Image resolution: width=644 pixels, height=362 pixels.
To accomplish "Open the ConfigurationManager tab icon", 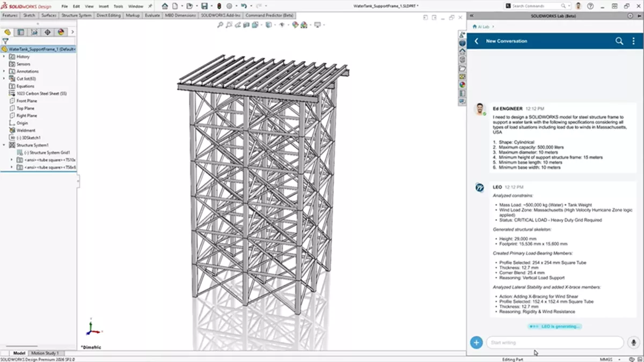I will [x=33, y=32].
